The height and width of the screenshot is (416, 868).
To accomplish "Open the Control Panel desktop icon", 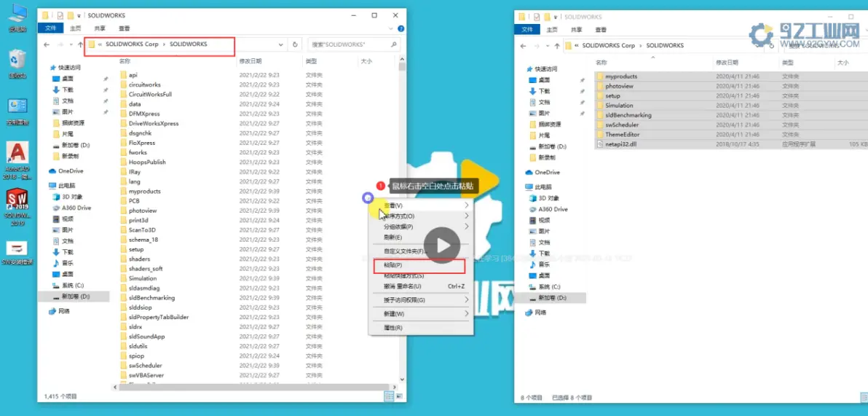I will pyautogui.click(x=17, y=112).
